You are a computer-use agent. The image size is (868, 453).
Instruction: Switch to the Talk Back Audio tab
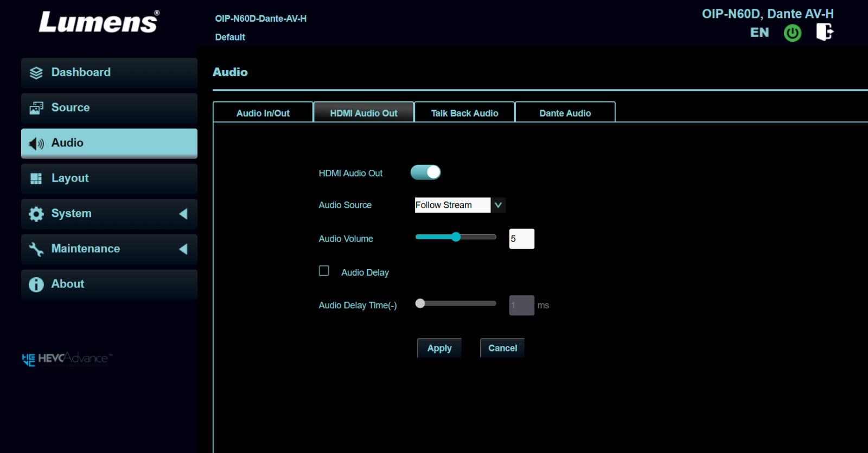coord(464,113)
